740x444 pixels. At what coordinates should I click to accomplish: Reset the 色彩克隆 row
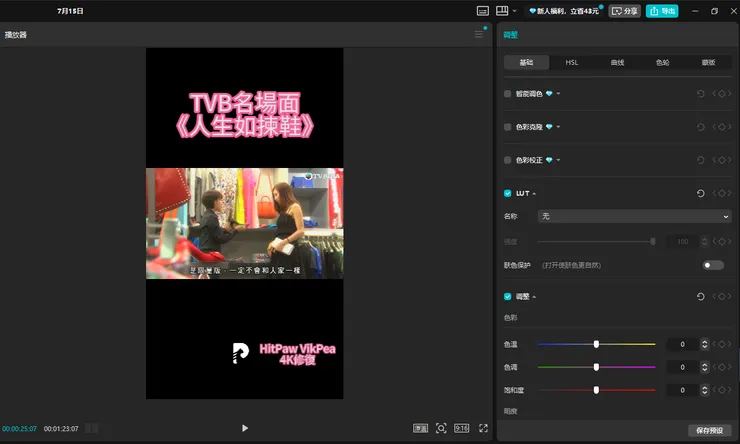[x=701, y=127]
